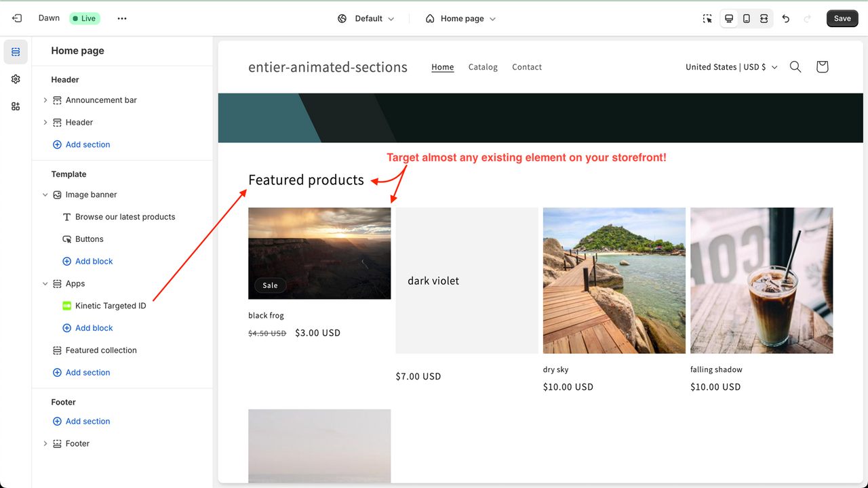868x488 pixels.
Task: Click the globe icon beside Default
Action: [x=342, y=18]
